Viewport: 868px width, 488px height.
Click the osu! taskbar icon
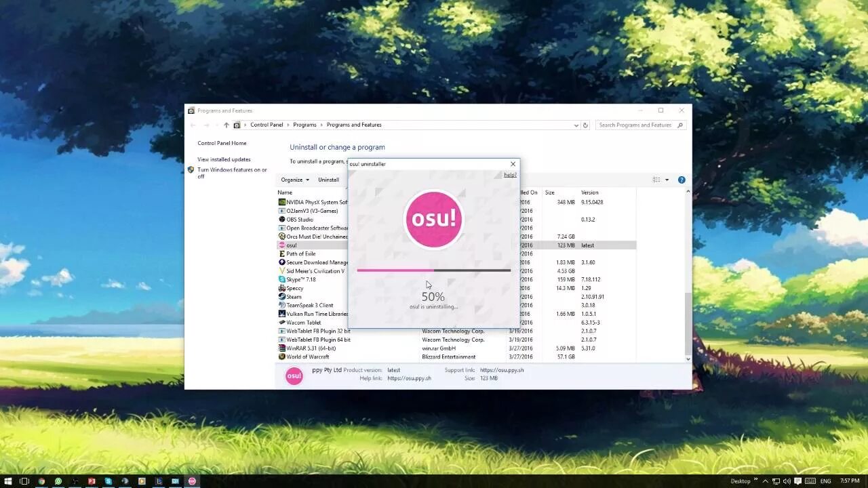[192, 481]
